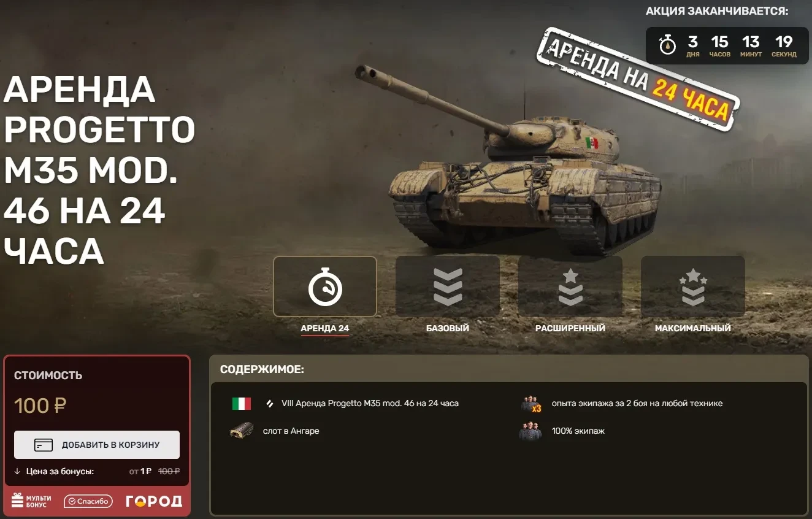Click Добавить в корзину button
Image resolution: width=812 pixels, height=519 pixels.
point(97,445)
